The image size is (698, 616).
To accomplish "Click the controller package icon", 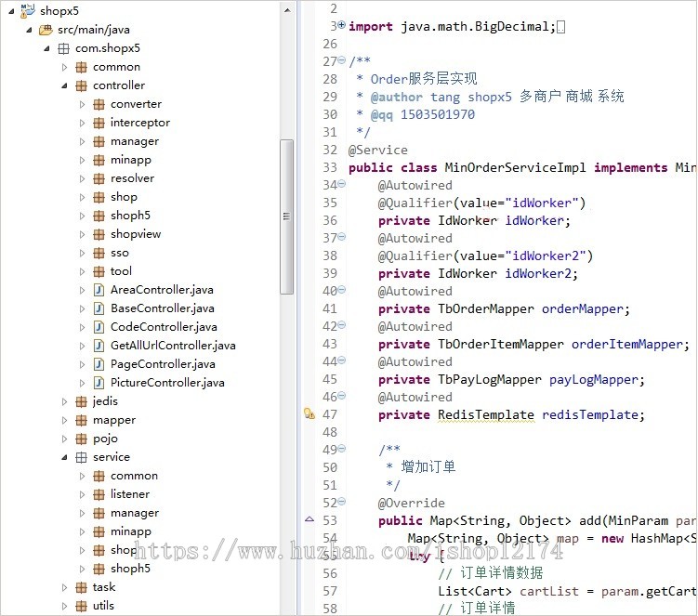I will [x=81, y=85].
